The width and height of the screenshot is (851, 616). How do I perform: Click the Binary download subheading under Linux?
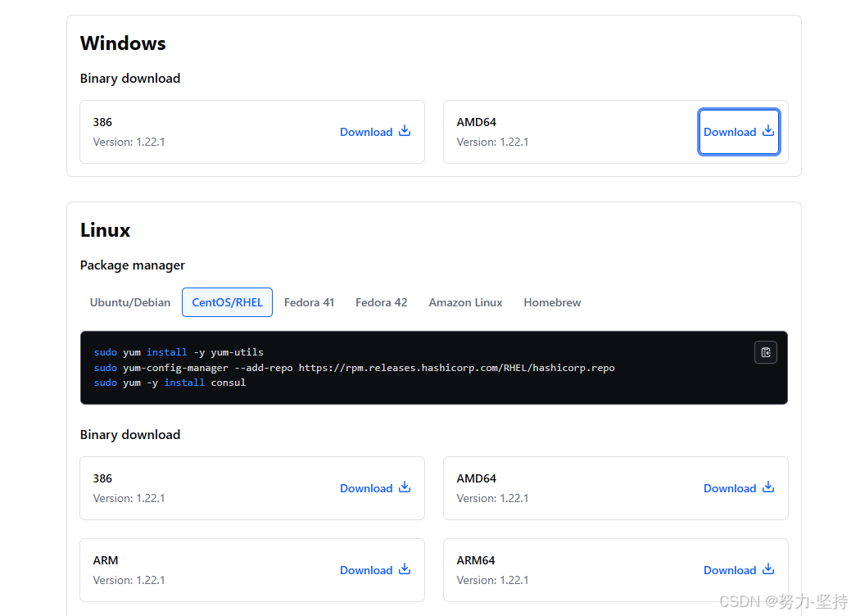130,435
